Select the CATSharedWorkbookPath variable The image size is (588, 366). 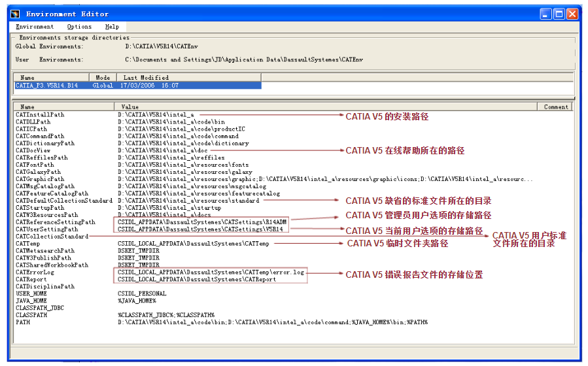click(x=52, y=265)
